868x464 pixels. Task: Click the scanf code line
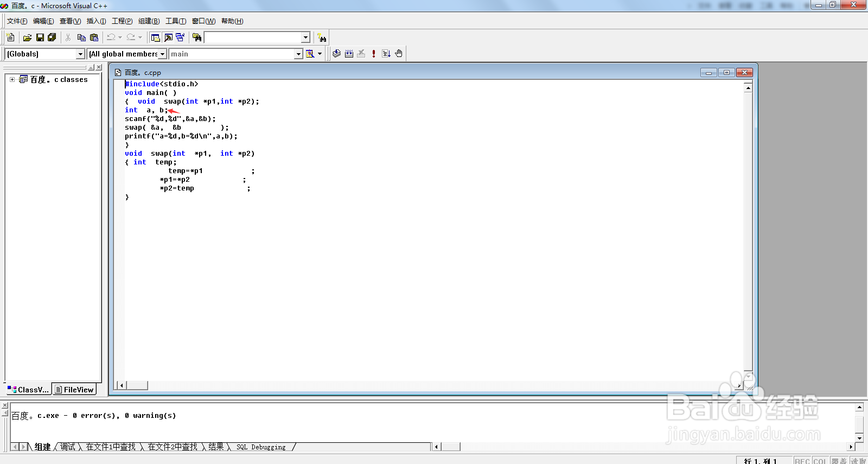pyautogui.click(x=170, y=119)
